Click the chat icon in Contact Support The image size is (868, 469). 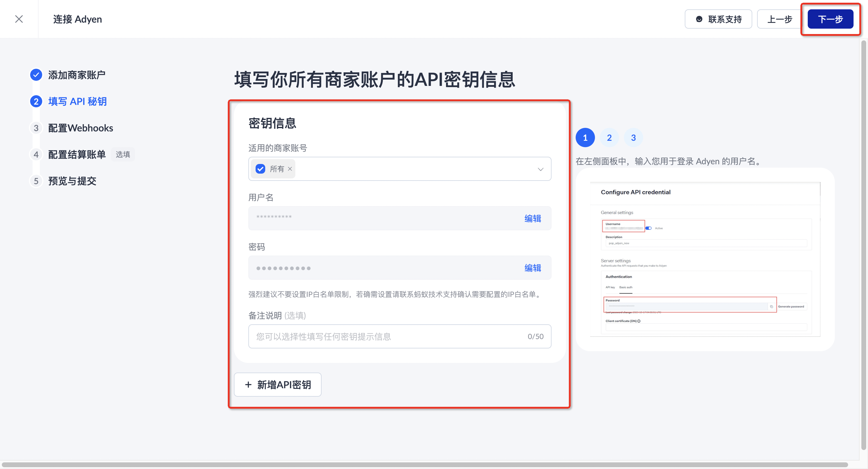click(699, 19)
